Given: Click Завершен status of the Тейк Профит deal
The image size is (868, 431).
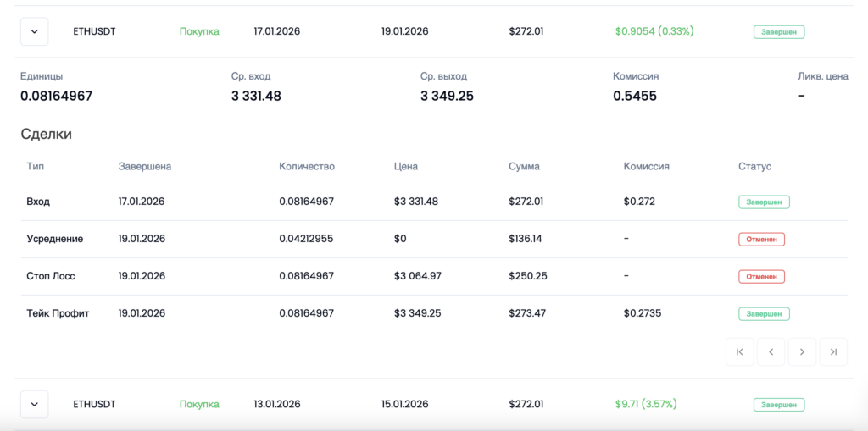Looking at the screenshot, I should point(764,314).
